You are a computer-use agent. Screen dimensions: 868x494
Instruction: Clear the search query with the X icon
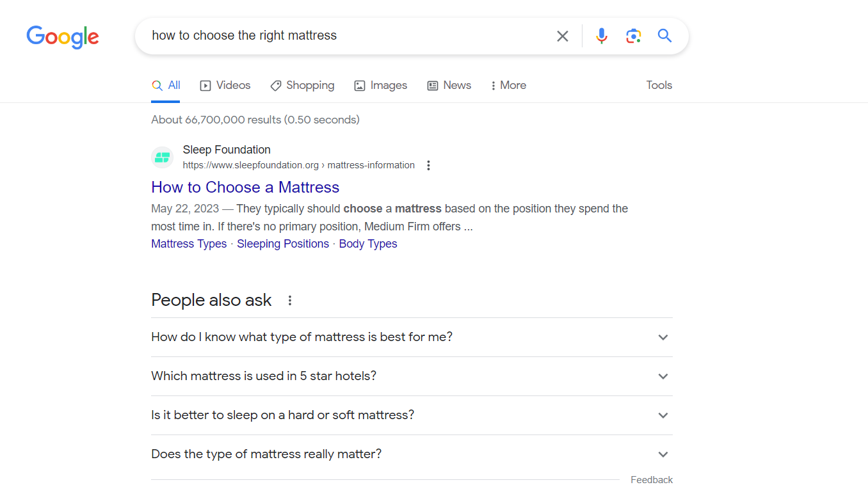562,36
